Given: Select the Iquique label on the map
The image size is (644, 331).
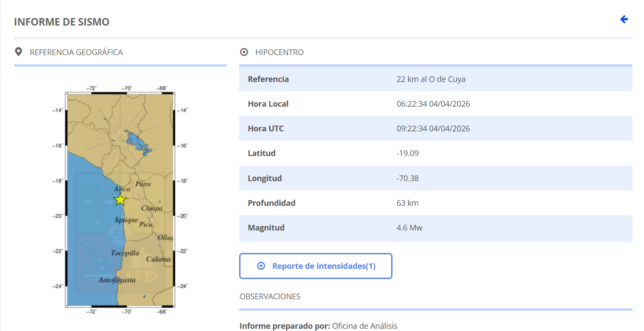Looking at the screenshot, I should pyautogui.click(x=126, y=219).
